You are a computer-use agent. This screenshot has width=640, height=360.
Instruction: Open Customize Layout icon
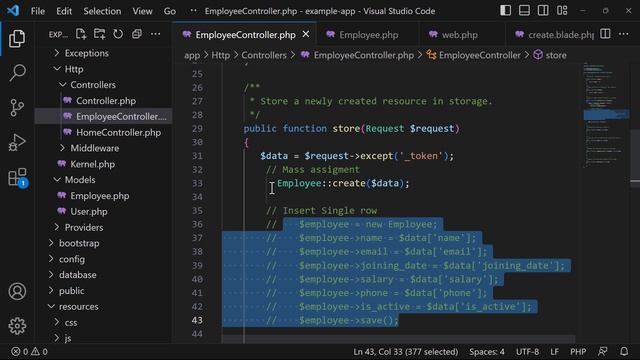pos(562,11)
